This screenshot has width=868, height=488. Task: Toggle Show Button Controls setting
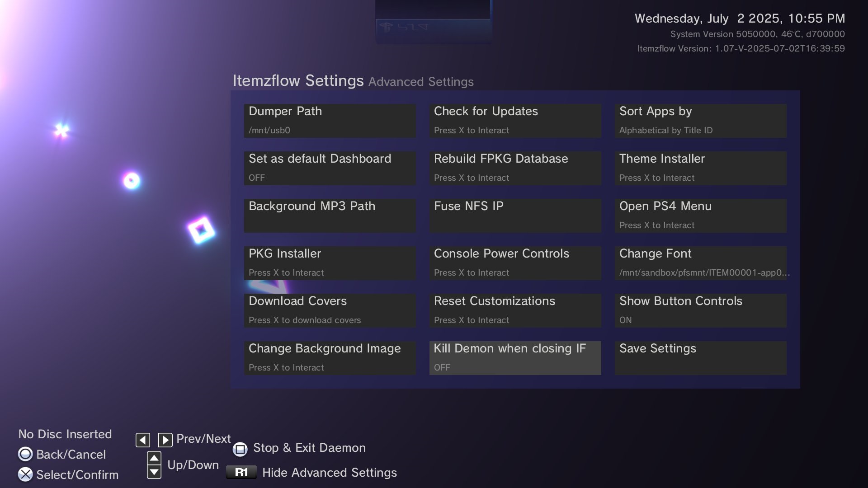(x=700, y=310)
